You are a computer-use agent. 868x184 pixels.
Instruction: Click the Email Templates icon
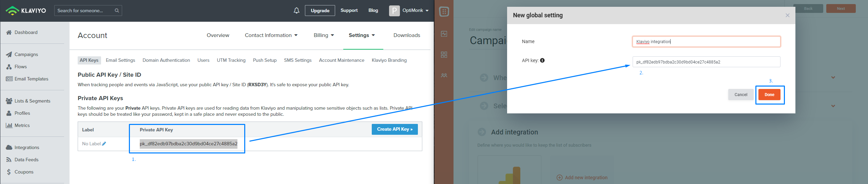pos(9,79)
